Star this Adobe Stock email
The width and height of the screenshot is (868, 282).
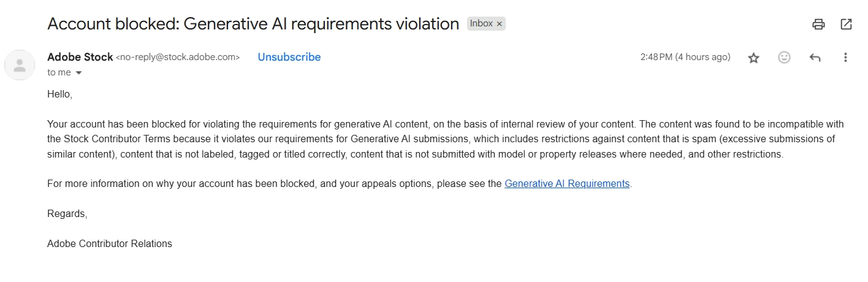tap(754, 58)
